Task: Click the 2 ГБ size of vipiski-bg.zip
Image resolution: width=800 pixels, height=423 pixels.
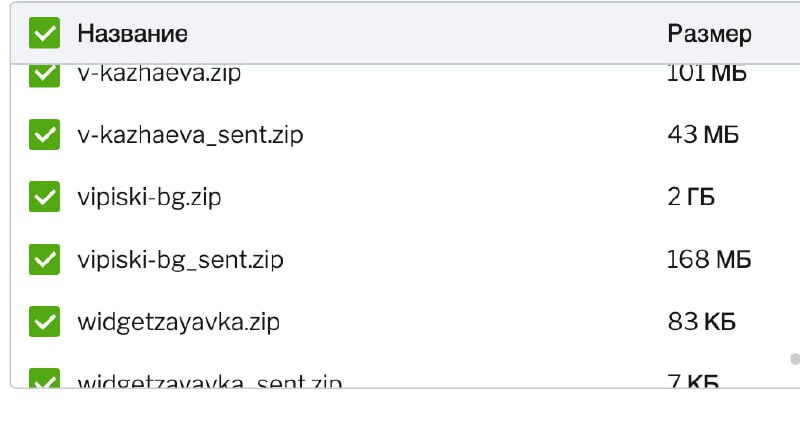Action: click(x=691, y=197)
